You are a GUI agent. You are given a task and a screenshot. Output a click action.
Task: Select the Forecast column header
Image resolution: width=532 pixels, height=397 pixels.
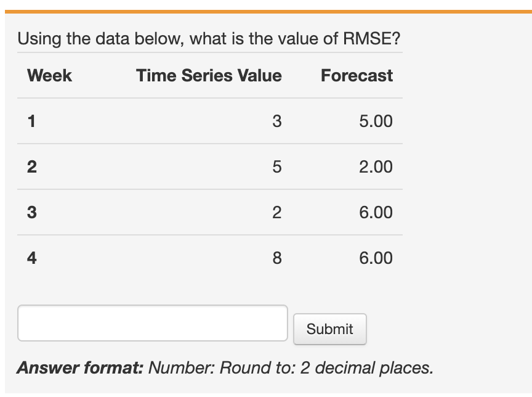(356, 76)
